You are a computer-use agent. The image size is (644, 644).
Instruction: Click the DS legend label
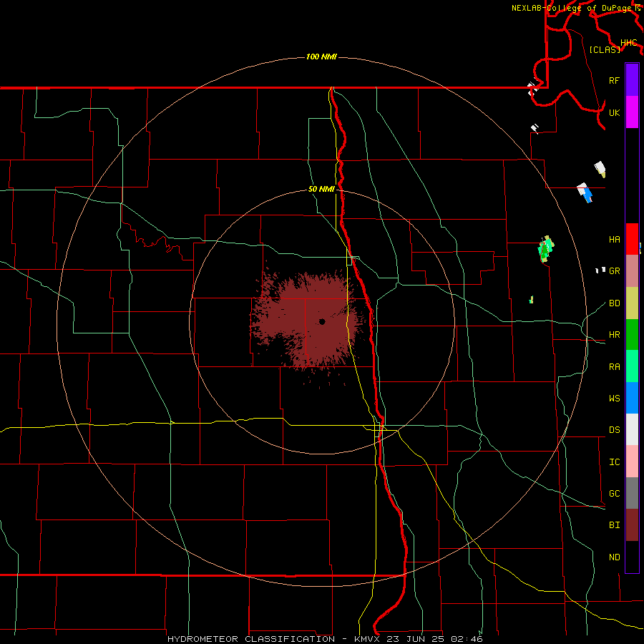coord(614,429)
